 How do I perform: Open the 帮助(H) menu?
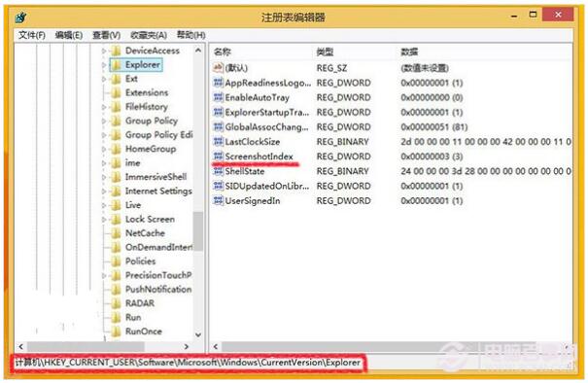190,35
